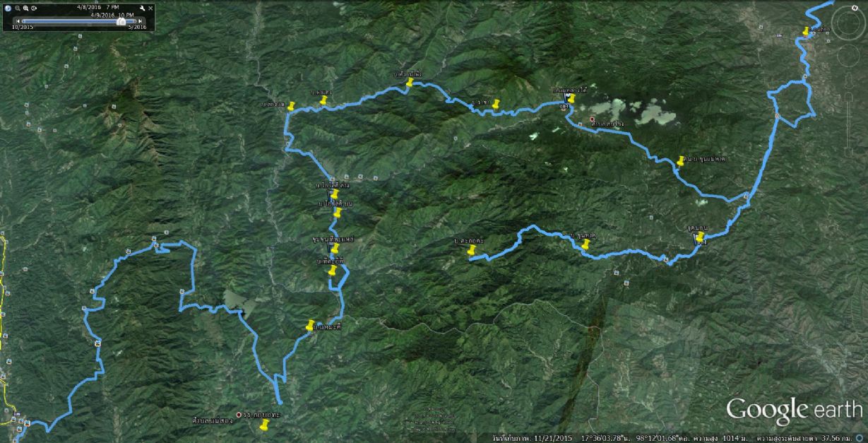Select the yellow pushpin near top-right route
Screen dimensions: 868x443
pyautogui.click(x=806, y=31)
